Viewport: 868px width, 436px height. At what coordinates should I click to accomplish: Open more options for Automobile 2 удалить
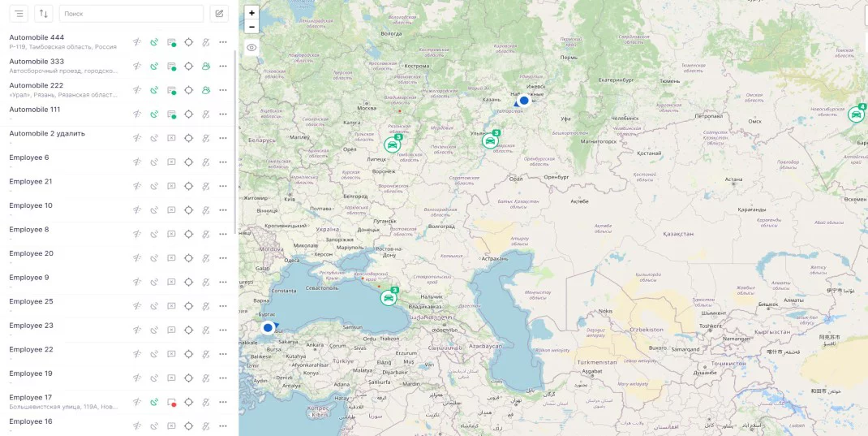(x=223, y=138)
